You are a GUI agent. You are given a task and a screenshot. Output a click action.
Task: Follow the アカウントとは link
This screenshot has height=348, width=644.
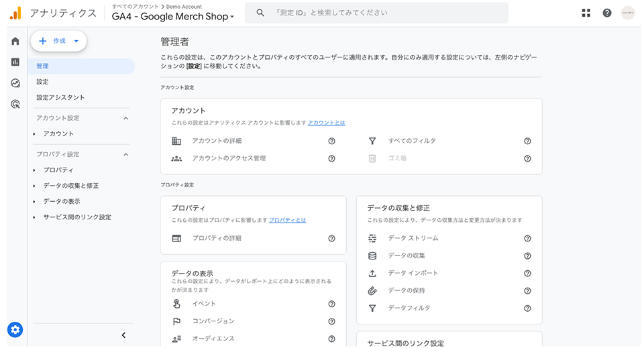click(327, 123)
